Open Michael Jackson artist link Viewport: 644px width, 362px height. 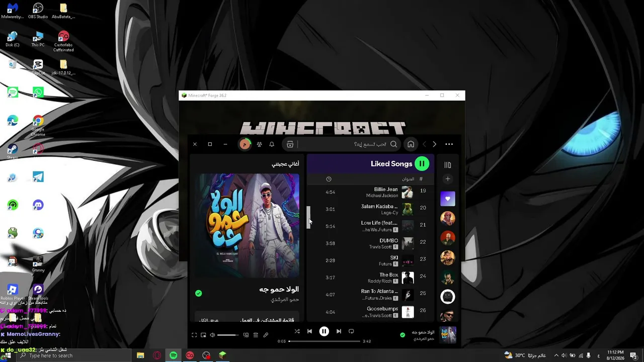[382, 196]
